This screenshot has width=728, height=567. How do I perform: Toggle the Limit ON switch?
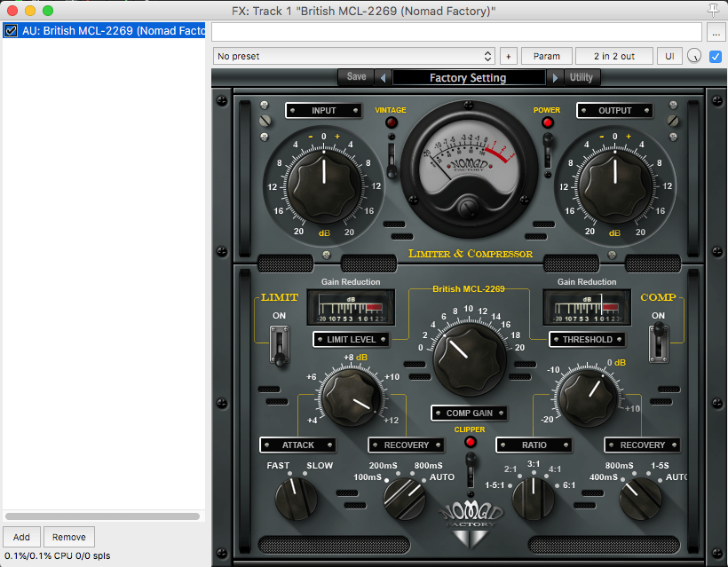tap(280, 346)
